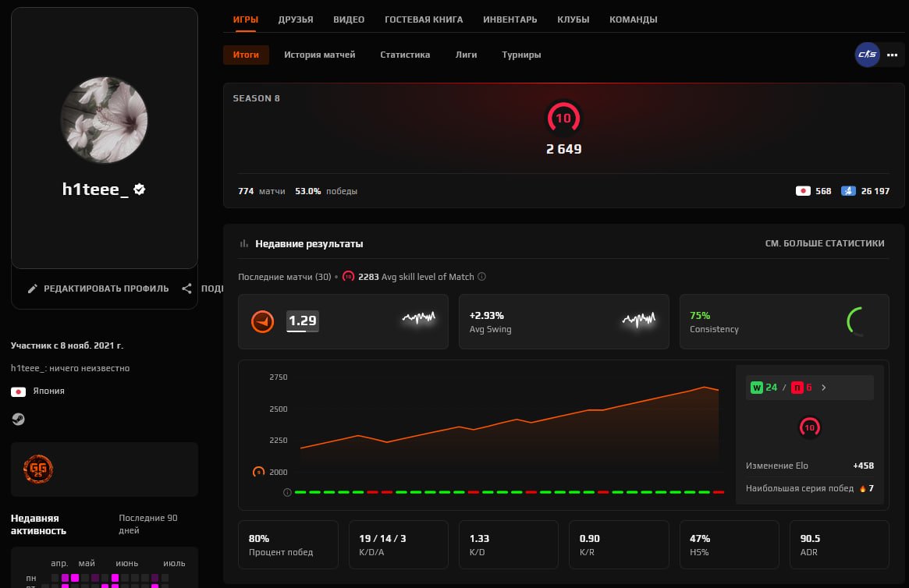Click the CS2 game selector icon
The height and width of the screenshot is (588, 909).
[868, 55]
